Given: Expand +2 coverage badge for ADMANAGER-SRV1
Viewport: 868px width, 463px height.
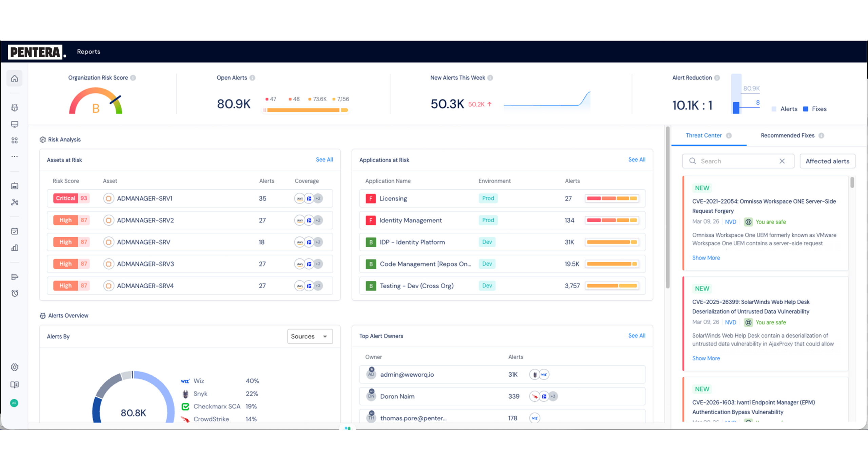Looking at the screenshot, I should [x=318, y=198].
